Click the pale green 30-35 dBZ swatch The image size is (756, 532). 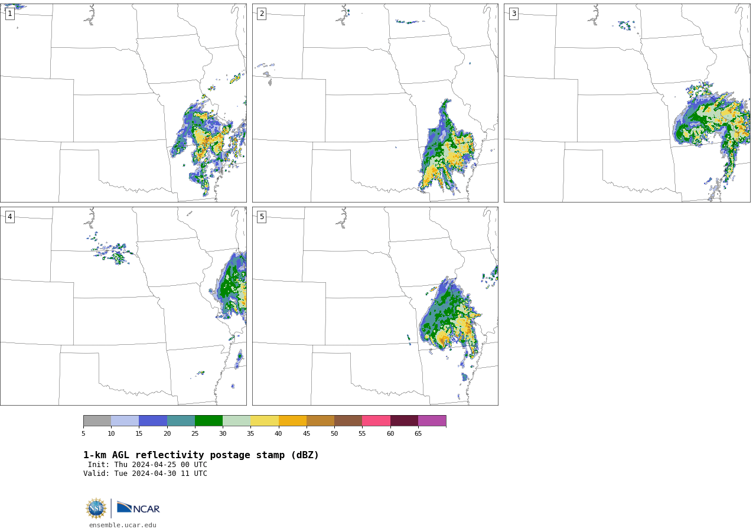tap(236, 421)
